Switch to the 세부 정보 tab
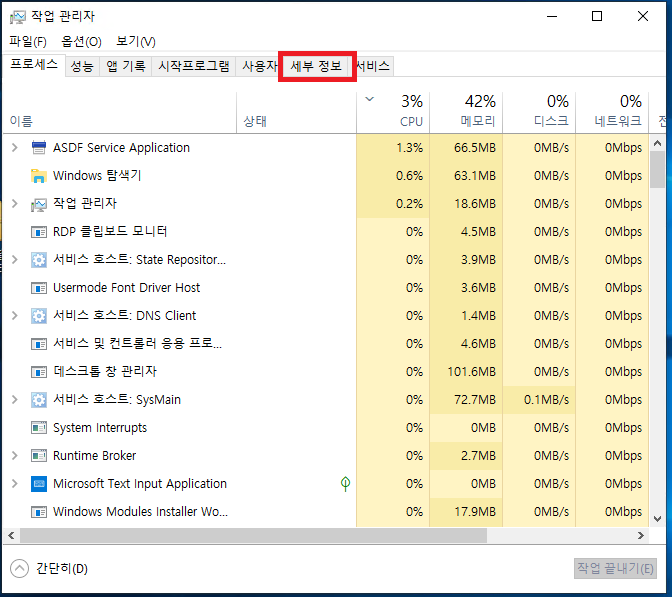The width and height of the screenshot is (672, 597). point(316,66)
